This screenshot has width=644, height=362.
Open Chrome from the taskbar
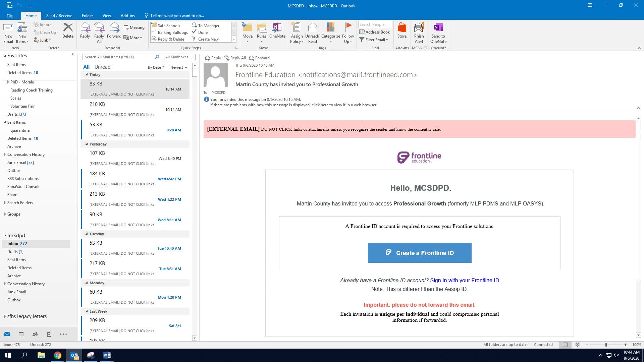58,355
